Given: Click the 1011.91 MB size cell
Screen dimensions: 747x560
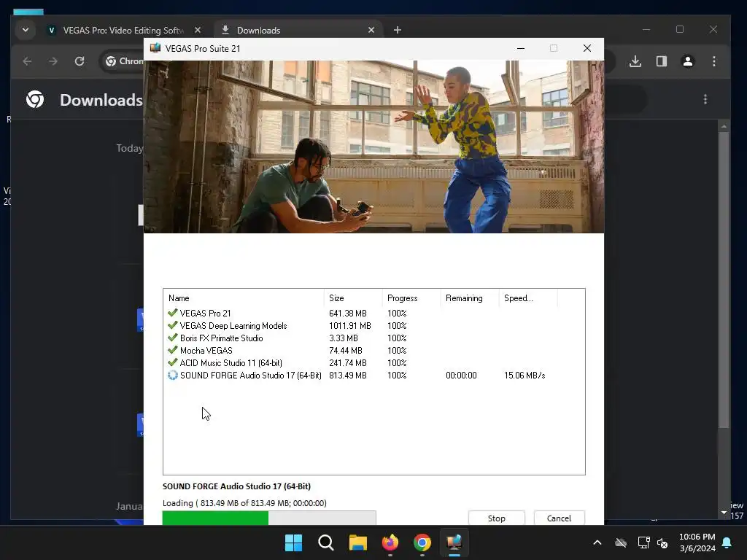Looking at the screenshot, I should [x=349, y=326].
